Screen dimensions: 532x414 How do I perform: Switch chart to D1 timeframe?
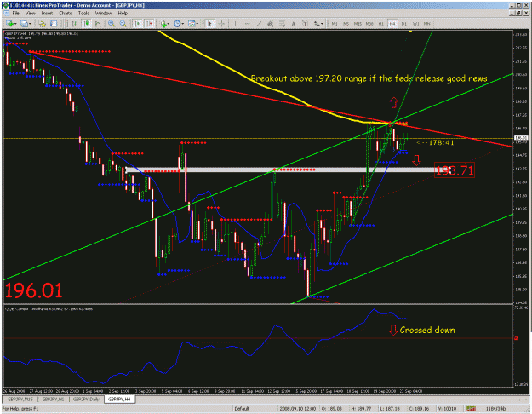point(404,24)
